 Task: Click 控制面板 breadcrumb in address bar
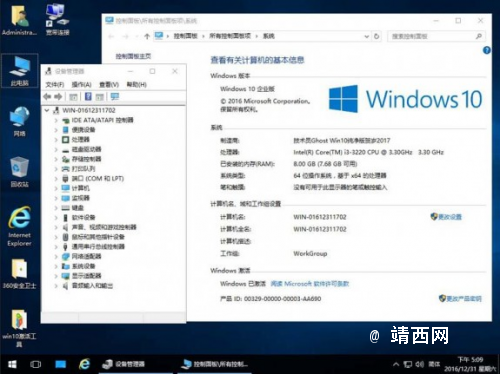[x=185, y=36]
